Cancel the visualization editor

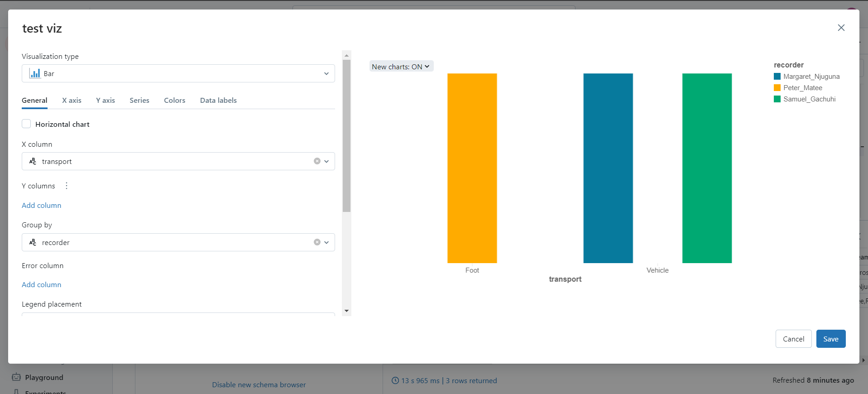click(793, 339)
